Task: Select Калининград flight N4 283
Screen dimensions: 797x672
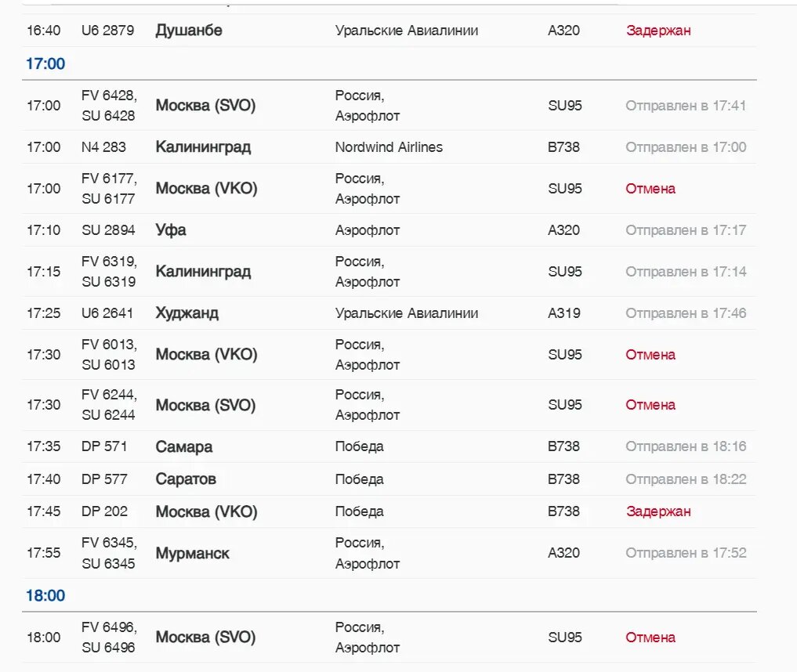Action: [x=203, y=147]
